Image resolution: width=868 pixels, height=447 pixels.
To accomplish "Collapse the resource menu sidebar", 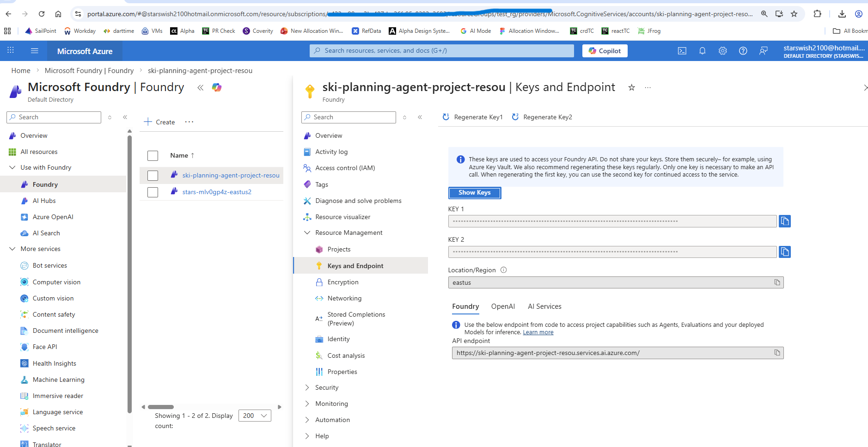I will click(x=420, y=117).
